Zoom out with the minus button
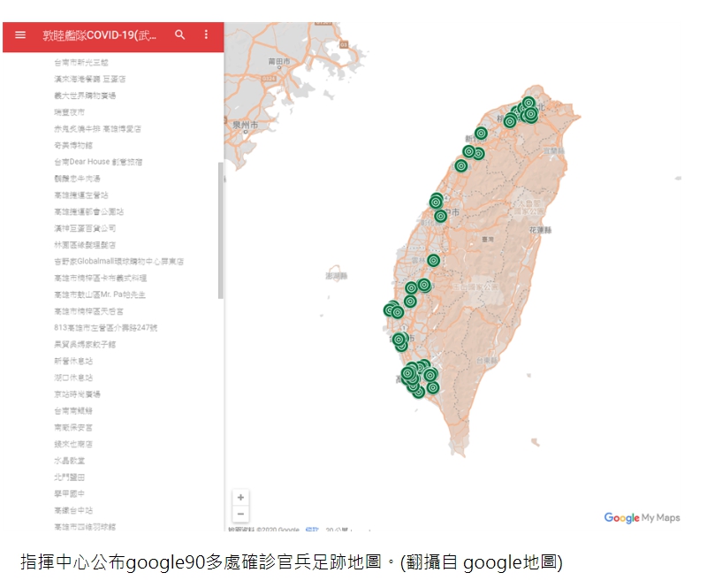 click(x=240, y=515)
